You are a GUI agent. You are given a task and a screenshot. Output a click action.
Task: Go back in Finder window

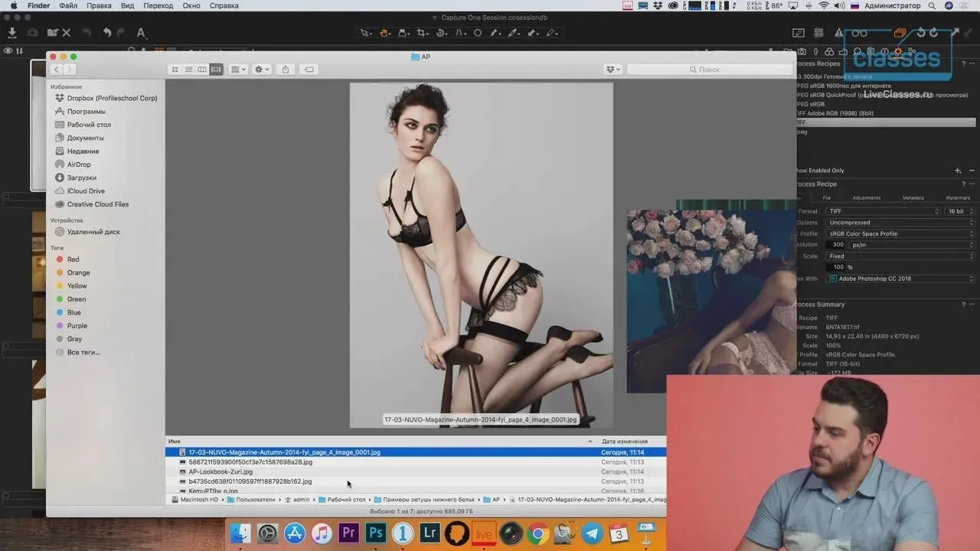(x=57, y=70)
